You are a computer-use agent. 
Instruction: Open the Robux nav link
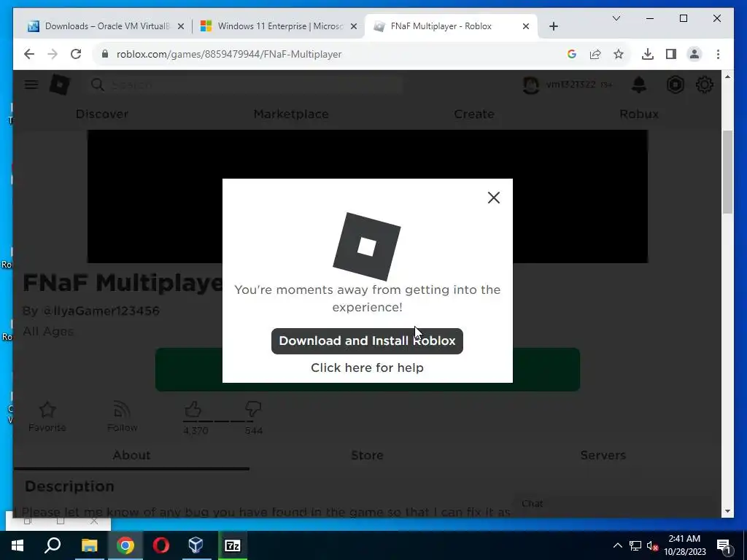coord(639,114)
